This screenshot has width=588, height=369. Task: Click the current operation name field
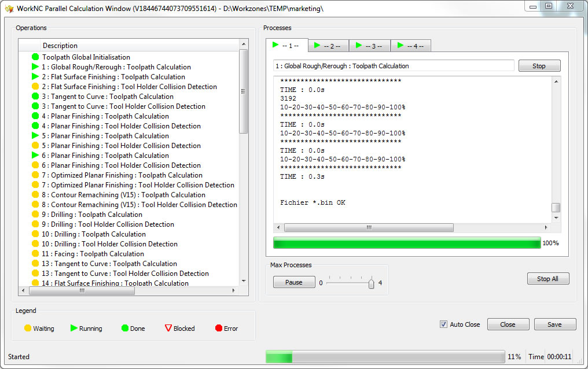394,66
